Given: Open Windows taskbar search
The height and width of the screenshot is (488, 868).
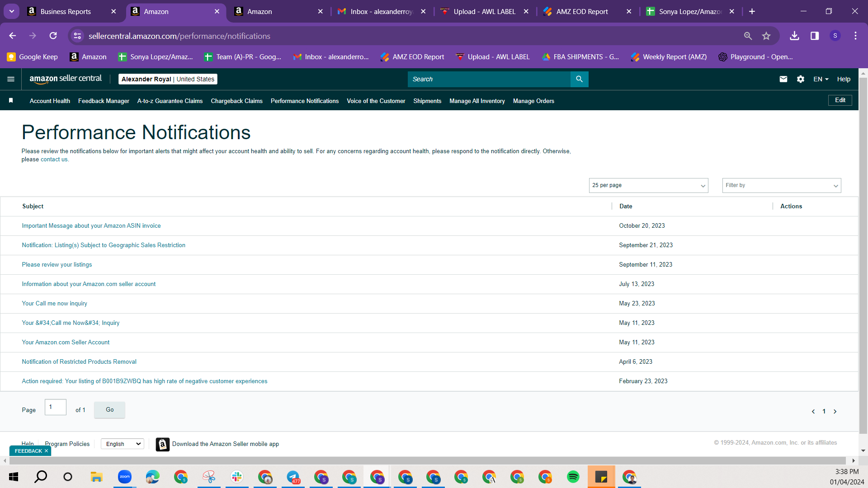Looking at the screenshot, I should [41, 477].
